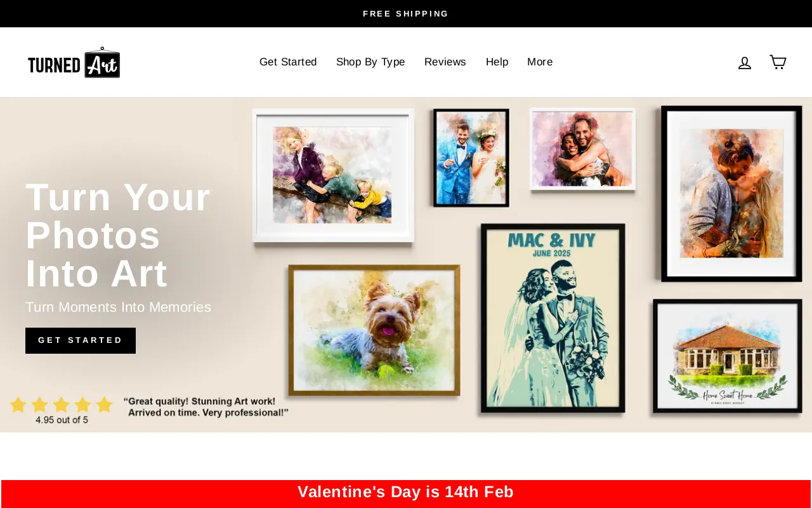Select the blue suit wedding couple portrait
The width and height of the screenshot is (812, 508).
[471, 157]
